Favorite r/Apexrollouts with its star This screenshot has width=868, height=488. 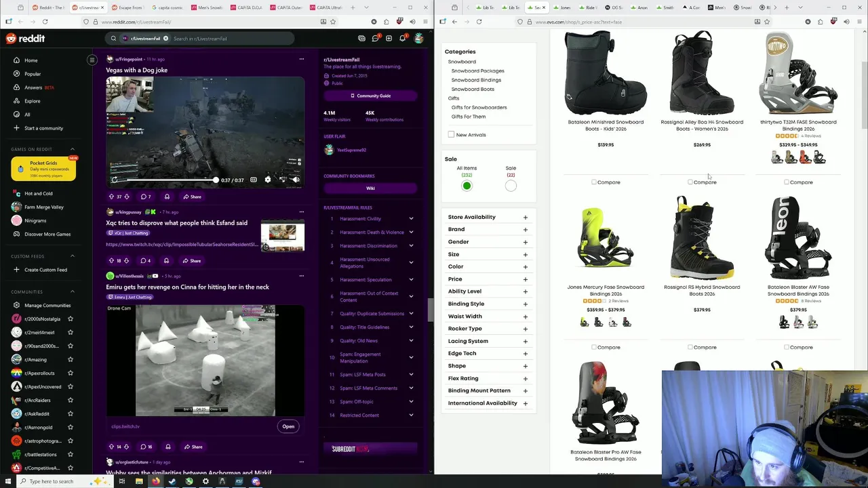pos(71,373)
